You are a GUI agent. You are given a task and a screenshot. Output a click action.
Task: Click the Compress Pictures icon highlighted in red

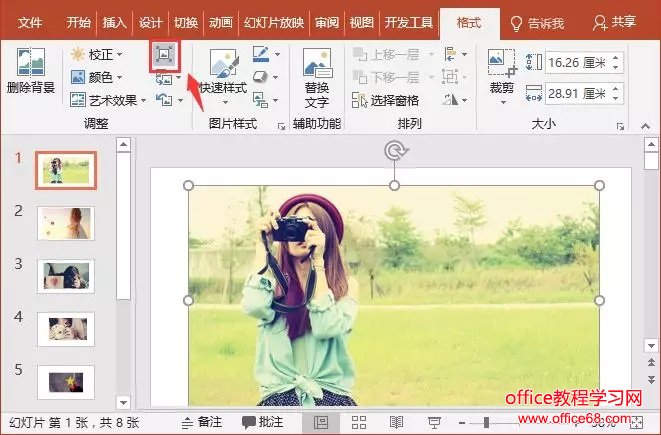[x=163, y=56]
